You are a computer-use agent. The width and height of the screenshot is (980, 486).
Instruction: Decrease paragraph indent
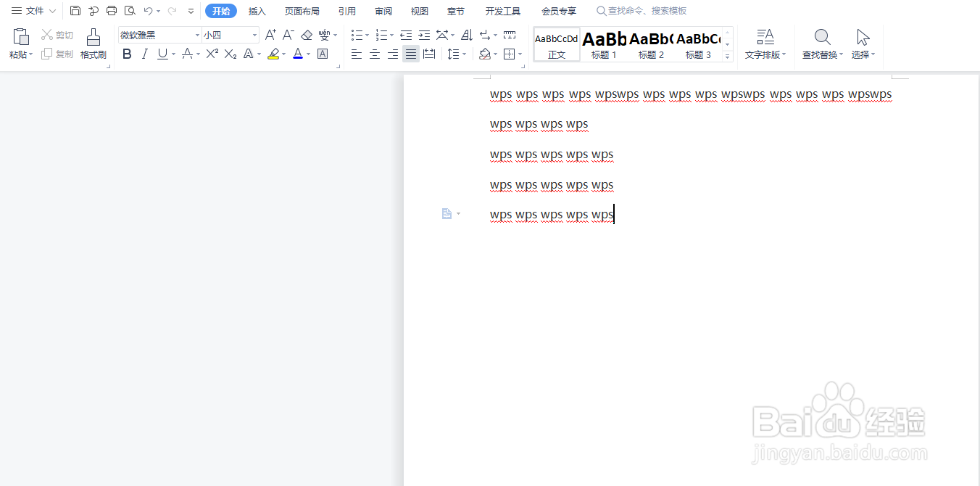(x=406, y=35)
